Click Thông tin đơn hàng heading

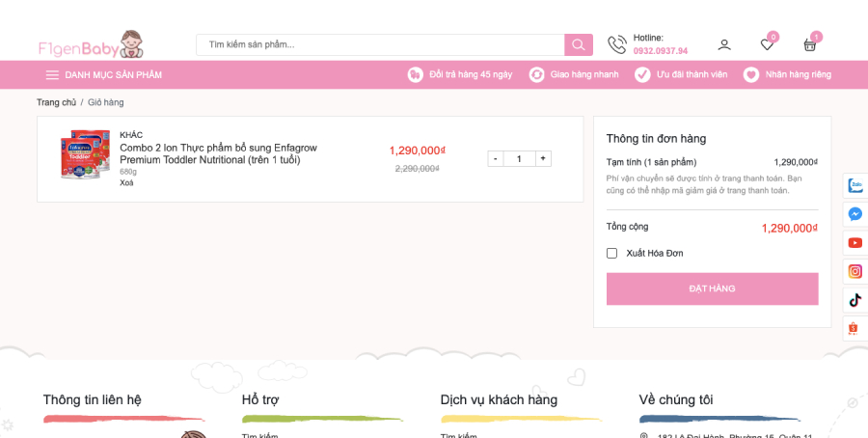point(656,138)
